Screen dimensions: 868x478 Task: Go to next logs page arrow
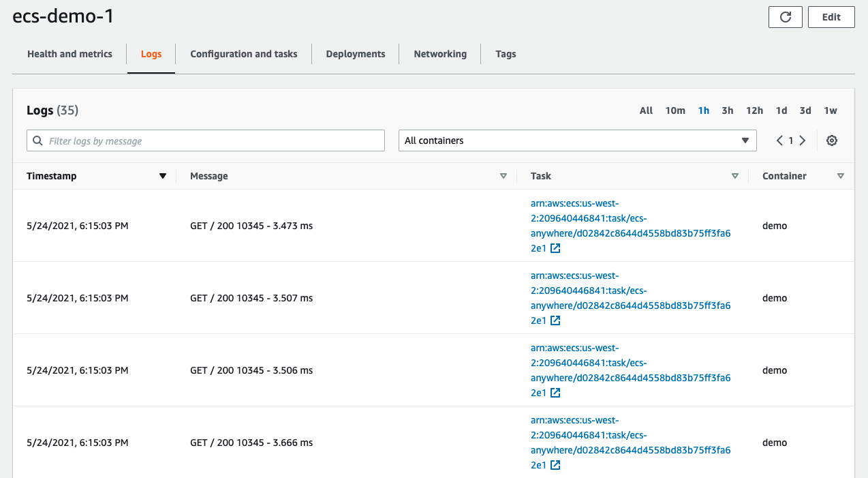point(803,140)
